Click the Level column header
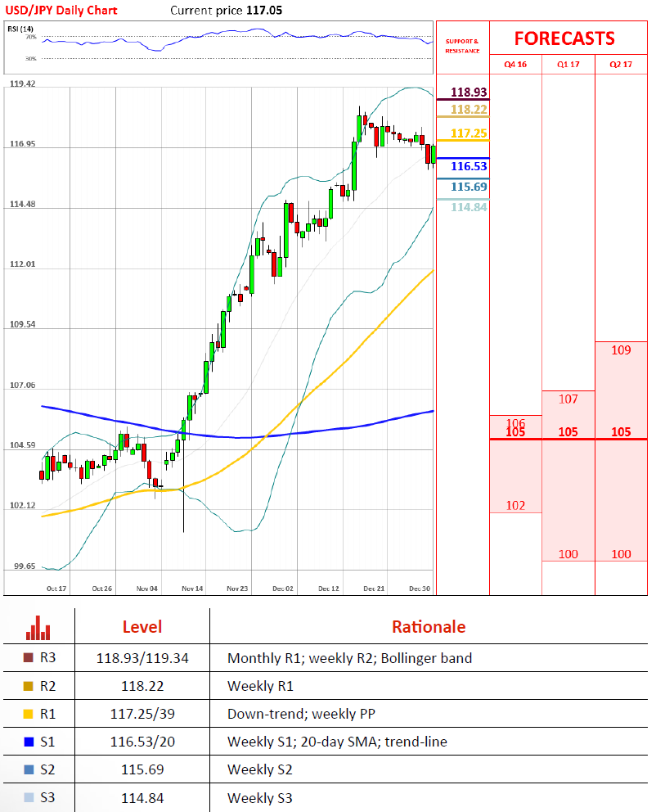The height and width of the screenshot is (812, 656). pos(142,627)
